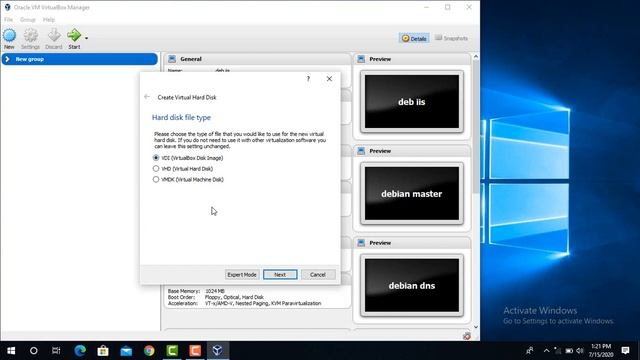Open the green Camtasia taskbar icon
640x360 pixels.
click(172, 351)
